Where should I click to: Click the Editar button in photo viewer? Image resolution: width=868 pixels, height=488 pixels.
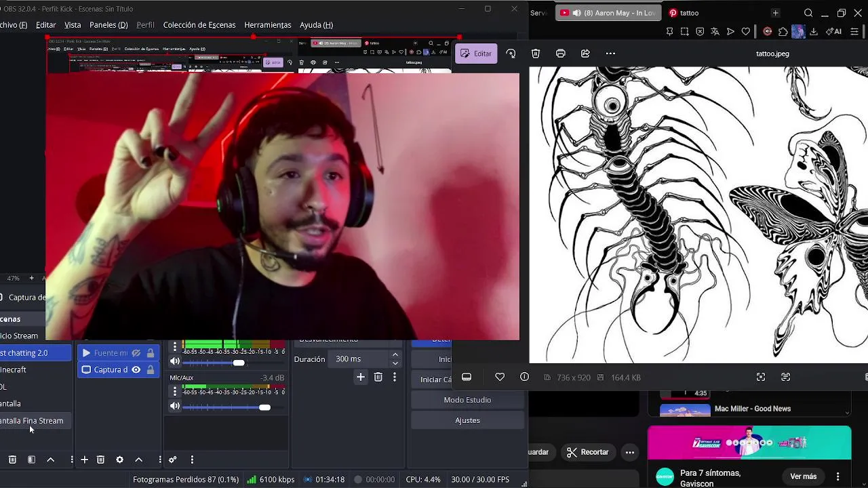coord(476,54)
